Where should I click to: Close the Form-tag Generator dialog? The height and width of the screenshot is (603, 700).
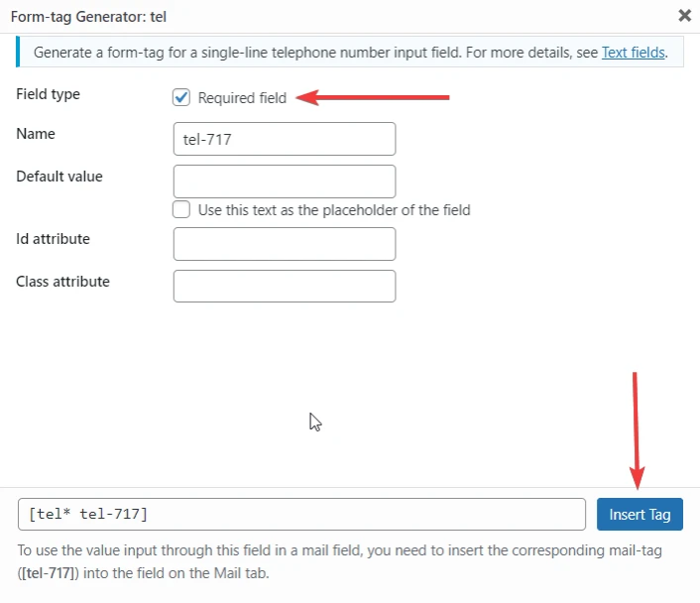pos(684,16)
